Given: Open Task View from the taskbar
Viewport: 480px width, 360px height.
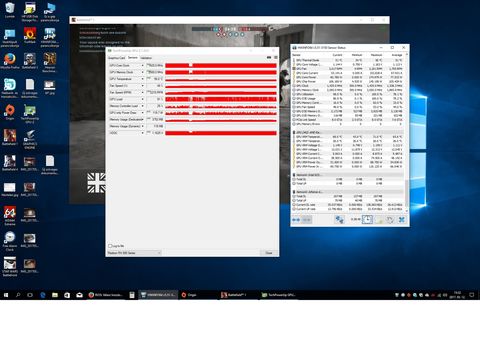Looking at the screenshot, I should (30, 295).
